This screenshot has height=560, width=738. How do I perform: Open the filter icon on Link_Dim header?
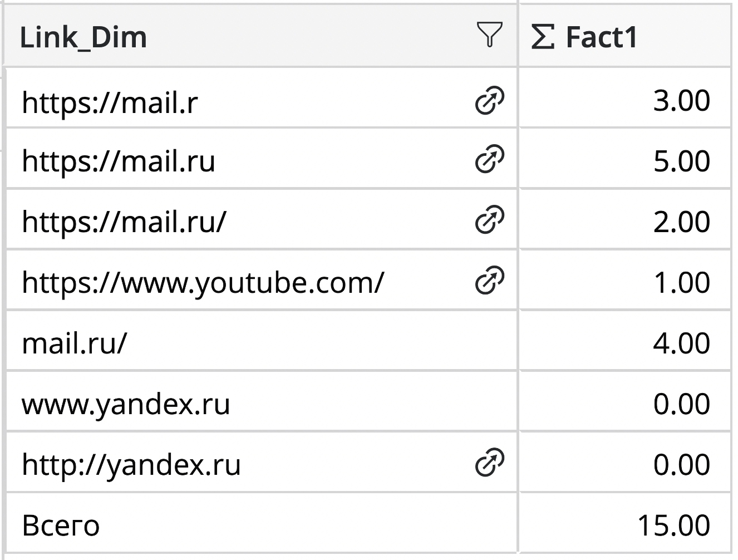click(490, 35)
